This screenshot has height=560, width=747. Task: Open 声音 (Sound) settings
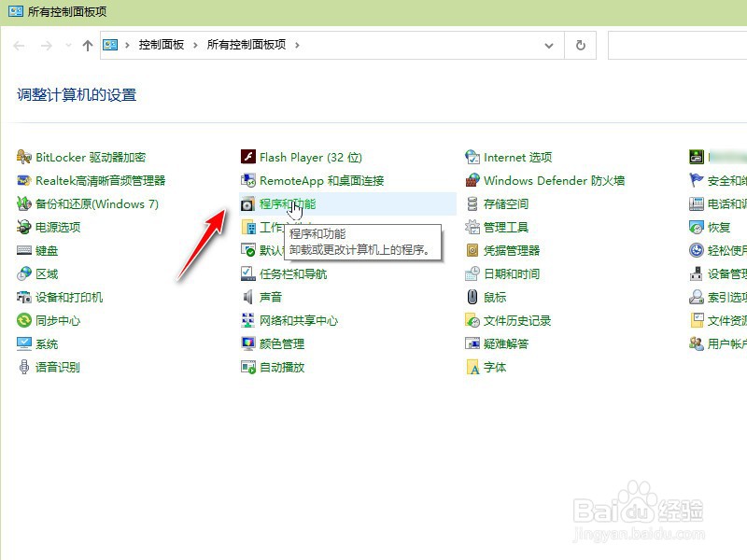pyautogui.click(x=271, y=297)
